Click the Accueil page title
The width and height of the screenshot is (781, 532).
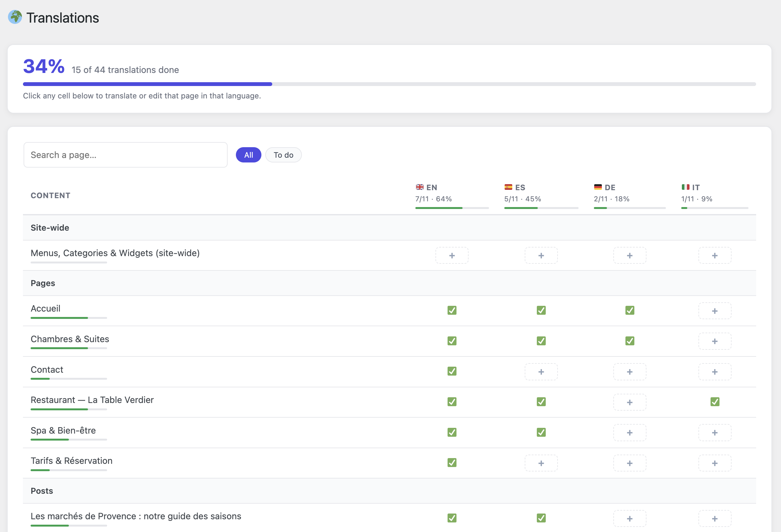pyautogui.click(x=45, y=308)
